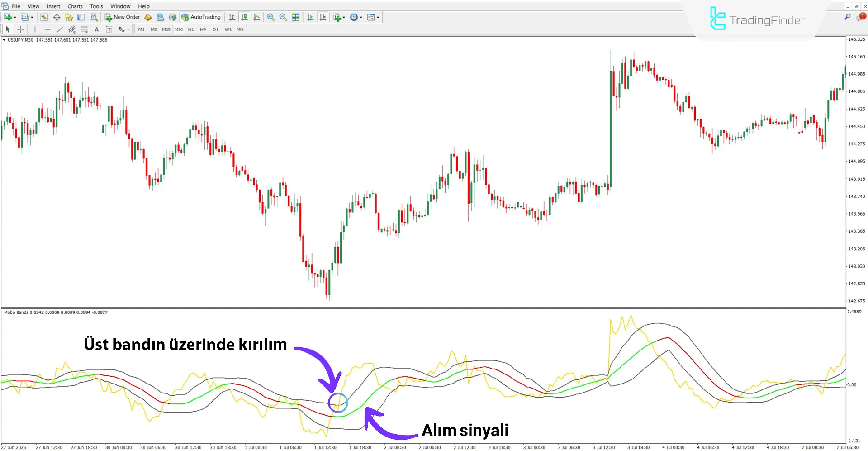Zoom in on the chart

tap(270, 17)
